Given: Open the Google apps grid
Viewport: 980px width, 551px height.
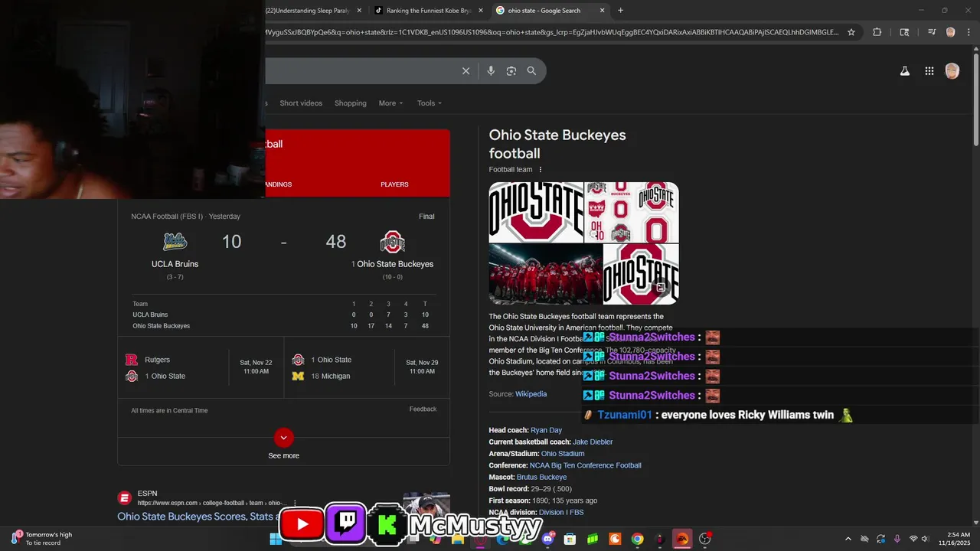Looking at the screenshot, I should click(929, 71).
